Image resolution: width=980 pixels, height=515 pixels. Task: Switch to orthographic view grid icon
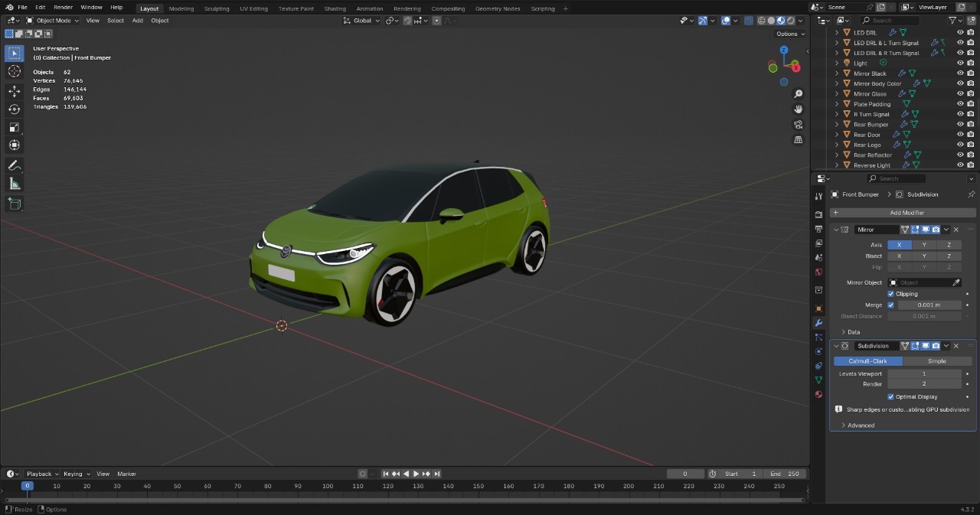[x=798, y=140]
